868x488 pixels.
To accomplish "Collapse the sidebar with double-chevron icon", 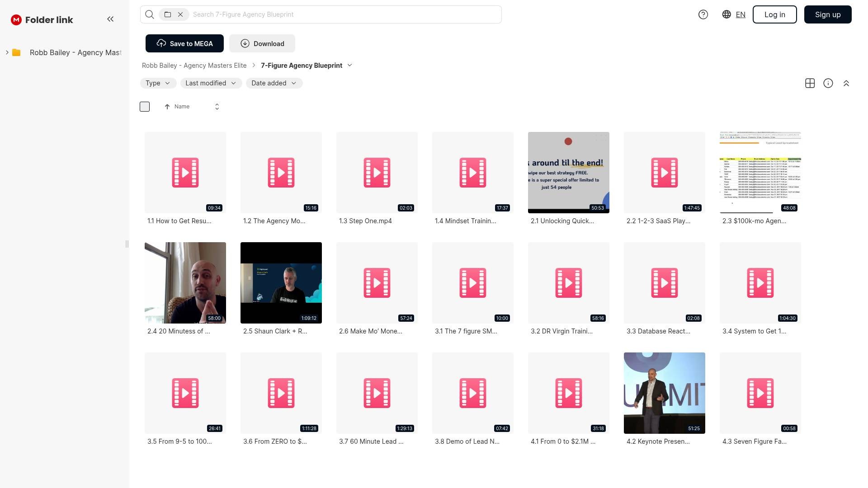I will 110,19.
